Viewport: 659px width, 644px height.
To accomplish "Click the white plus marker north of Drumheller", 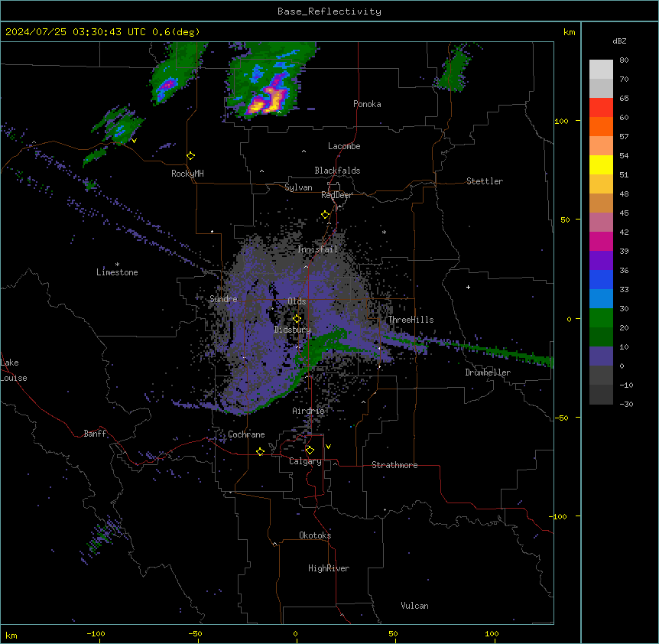I will [468, 287].
